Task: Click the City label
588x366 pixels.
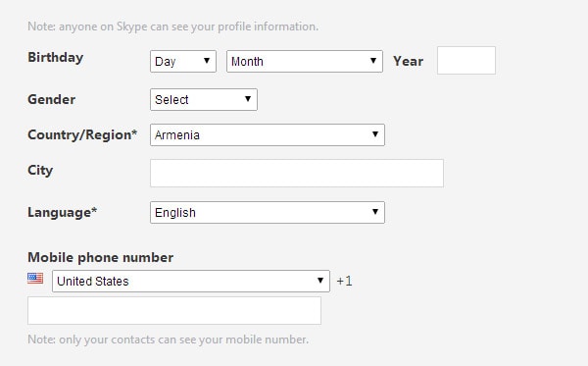Action: 40,171
